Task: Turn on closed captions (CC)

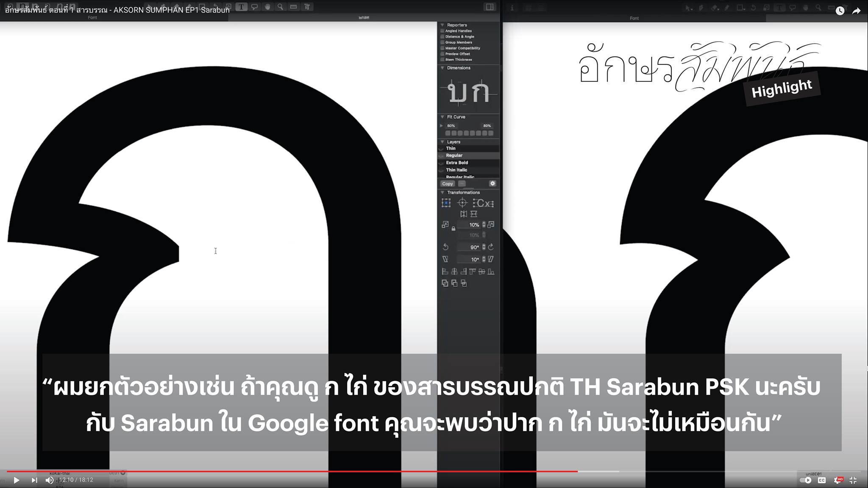Action: 822,480
